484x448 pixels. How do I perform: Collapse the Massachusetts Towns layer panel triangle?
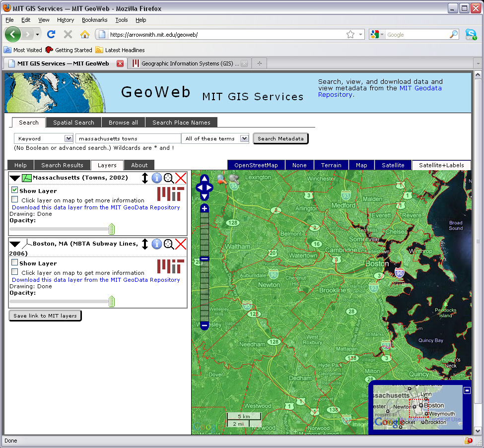(14, 177)
